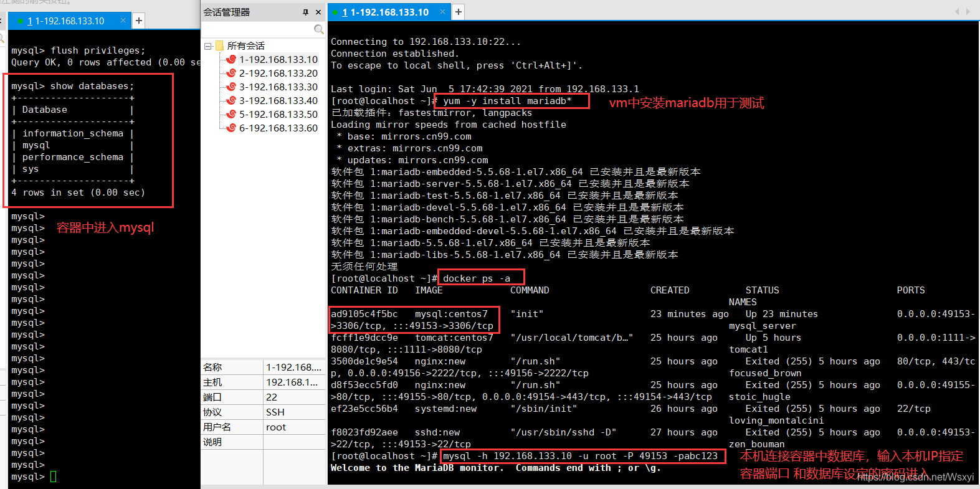Click the session icon beside 3-192.168.133.30

click(x=231, y=87)
